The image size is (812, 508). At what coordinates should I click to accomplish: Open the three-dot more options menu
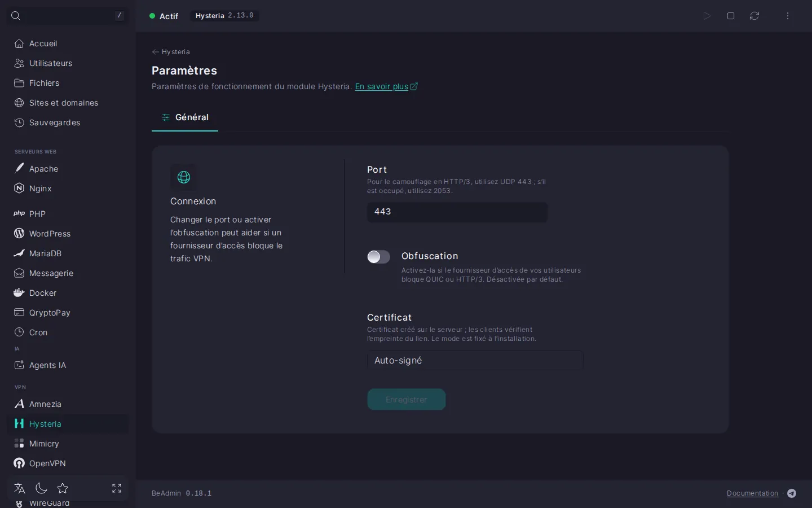click(788, 16)
